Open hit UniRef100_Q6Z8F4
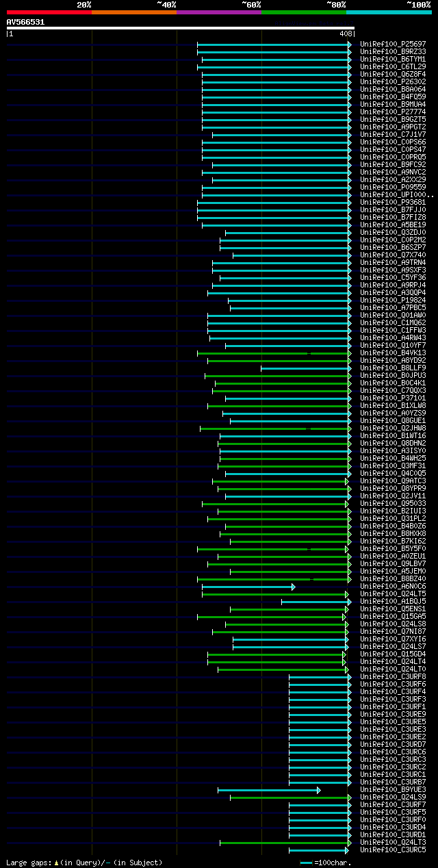Image resolution: width=438 pixels, height=868 pixels. pyautogui.click(x=393, y=74)
